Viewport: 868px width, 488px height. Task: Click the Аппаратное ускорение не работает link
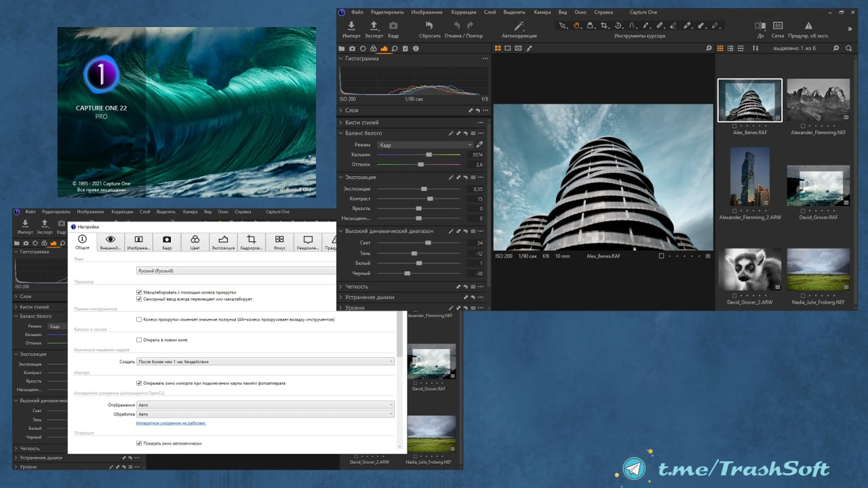[170, 423]
